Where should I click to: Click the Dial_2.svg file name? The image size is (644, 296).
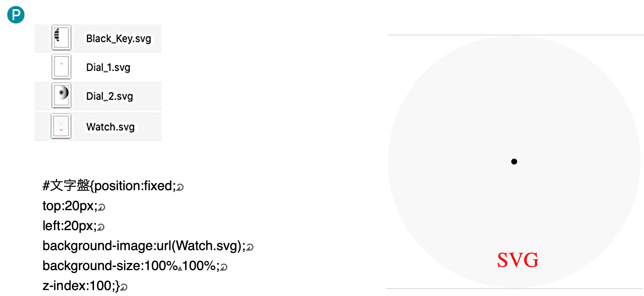pos(110,96)
